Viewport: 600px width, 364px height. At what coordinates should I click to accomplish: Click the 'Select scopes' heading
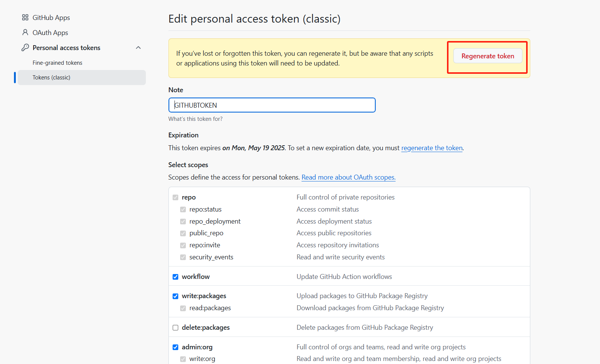coord(188,165)
